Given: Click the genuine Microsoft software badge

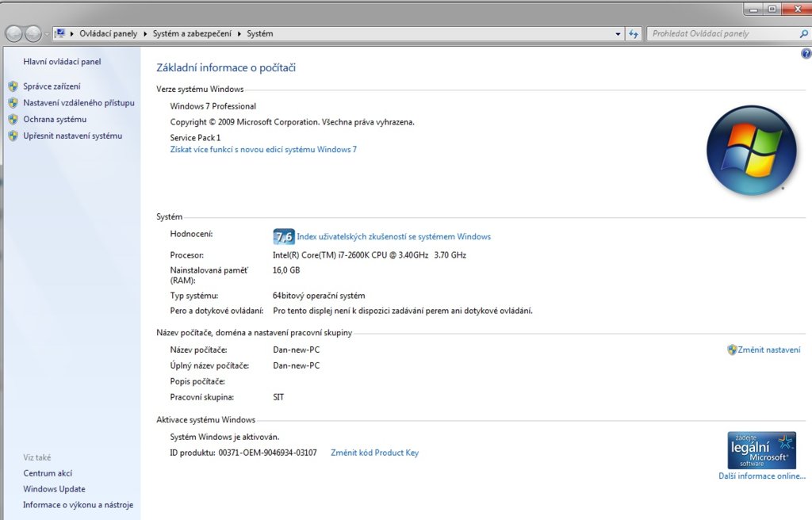Looking at the screenshot, I should coord(761,450).
